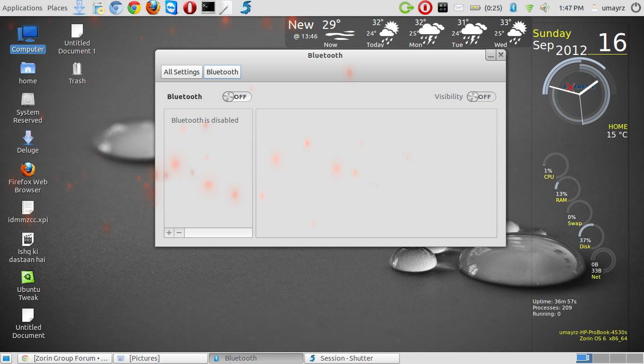644x364 pixels.
Task: Open the Applications menu
Action: (22, 8)
